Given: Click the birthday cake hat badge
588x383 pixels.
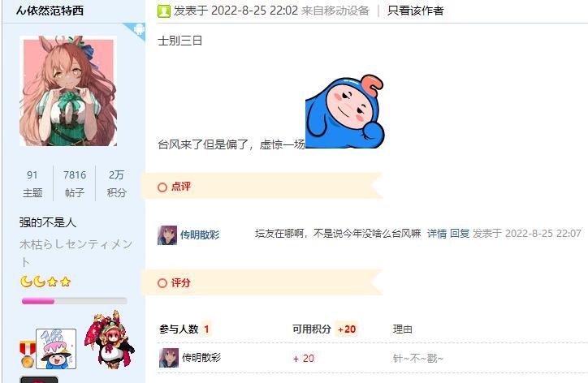Looking at the screenshot, I should tap(56, 349).
